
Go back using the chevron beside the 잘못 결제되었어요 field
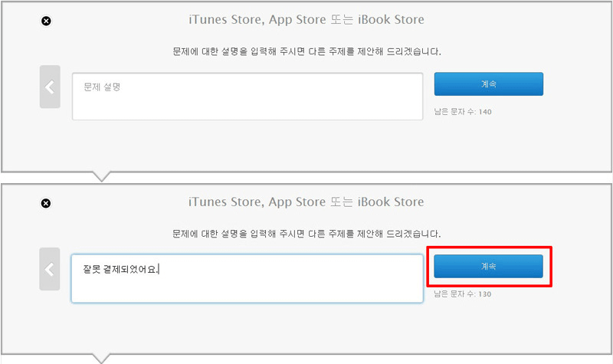coord(50,269)
